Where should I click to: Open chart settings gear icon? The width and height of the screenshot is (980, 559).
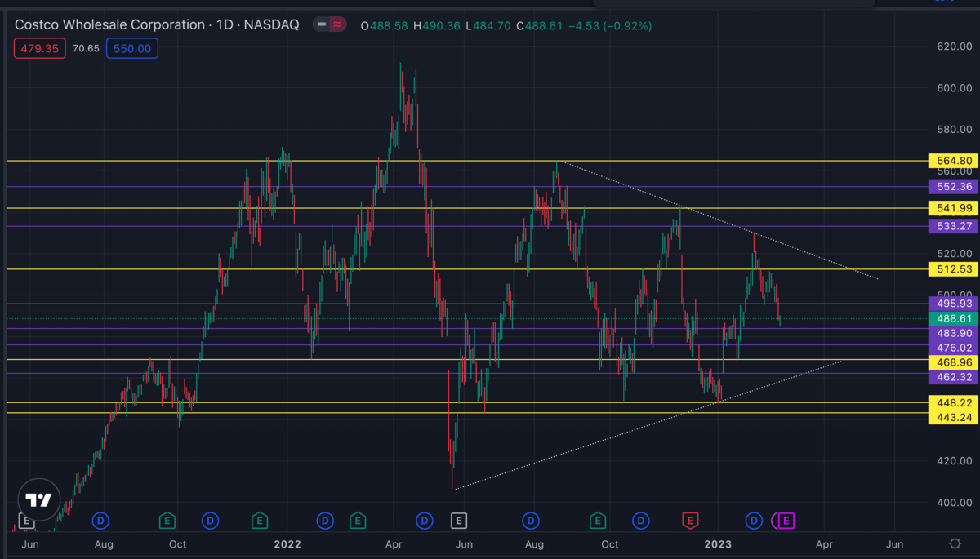click(955, 543)
